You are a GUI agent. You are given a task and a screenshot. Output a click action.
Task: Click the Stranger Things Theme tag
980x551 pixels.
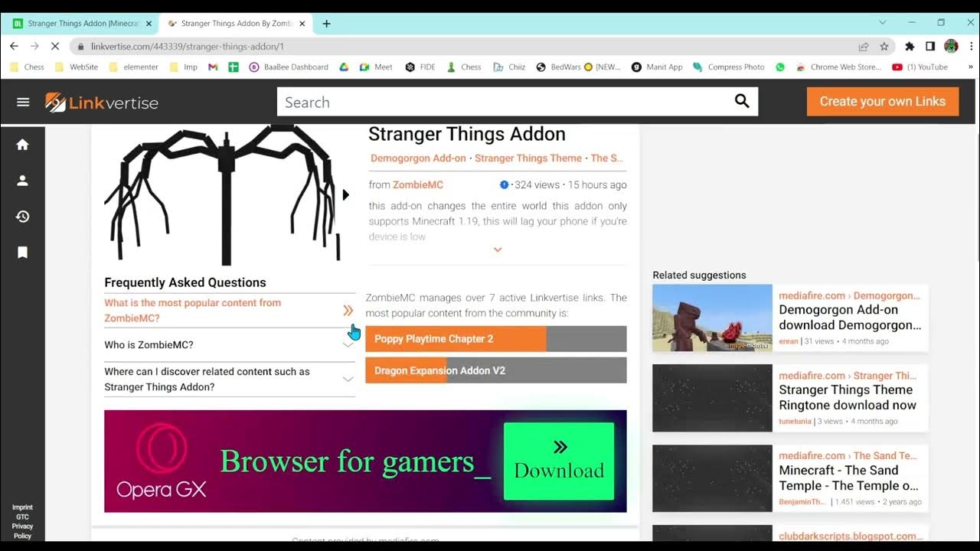tap(528, 158)
